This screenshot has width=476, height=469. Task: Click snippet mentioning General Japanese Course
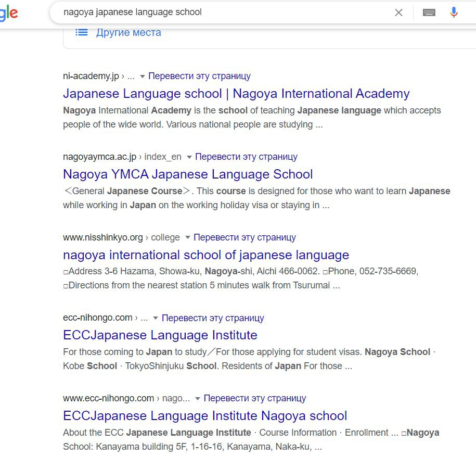pyautogui.click(x=256, y=198)
